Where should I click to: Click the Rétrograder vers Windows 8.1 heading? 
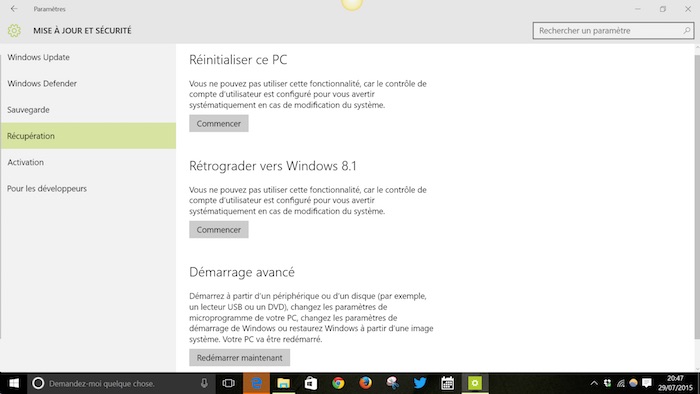pyautogui.click(x=273, y=166)
